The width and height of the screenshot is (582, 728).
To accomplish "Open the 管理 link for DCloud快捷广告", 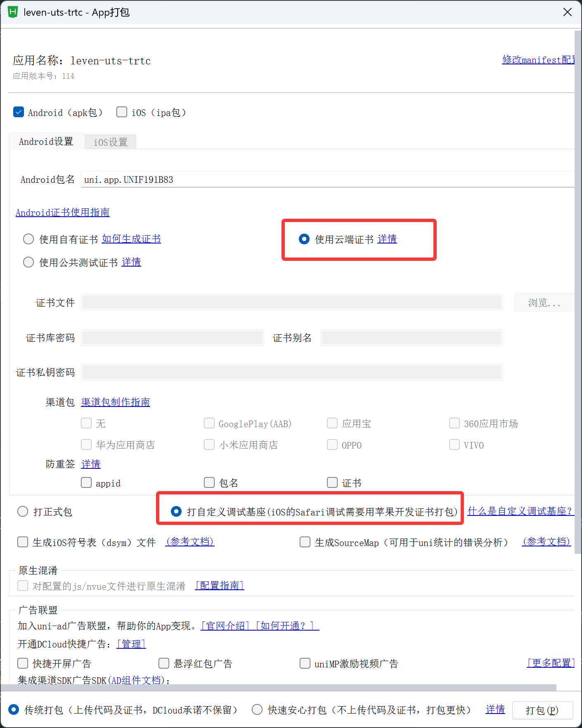I will [x=131, y=644].
